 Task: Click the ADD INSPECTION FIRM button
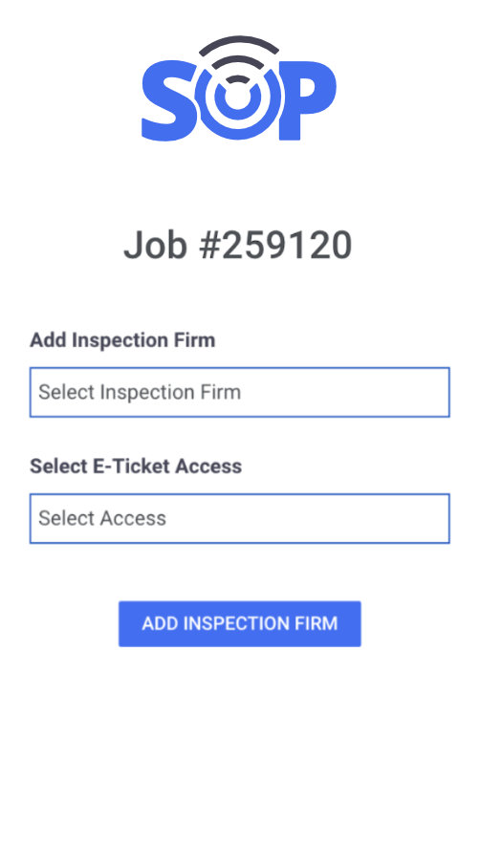tap(240, 624)
